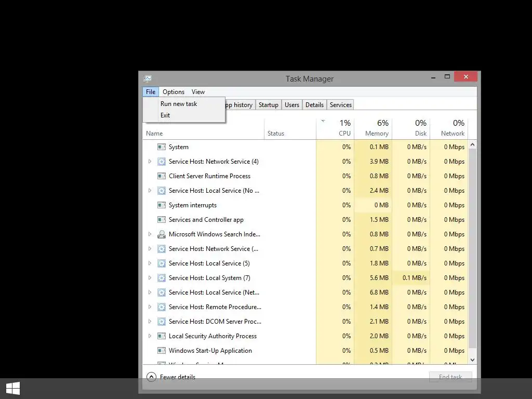Open the Windows Start button
The width and height of the screenshot is (532, 399).
point(13,389)
